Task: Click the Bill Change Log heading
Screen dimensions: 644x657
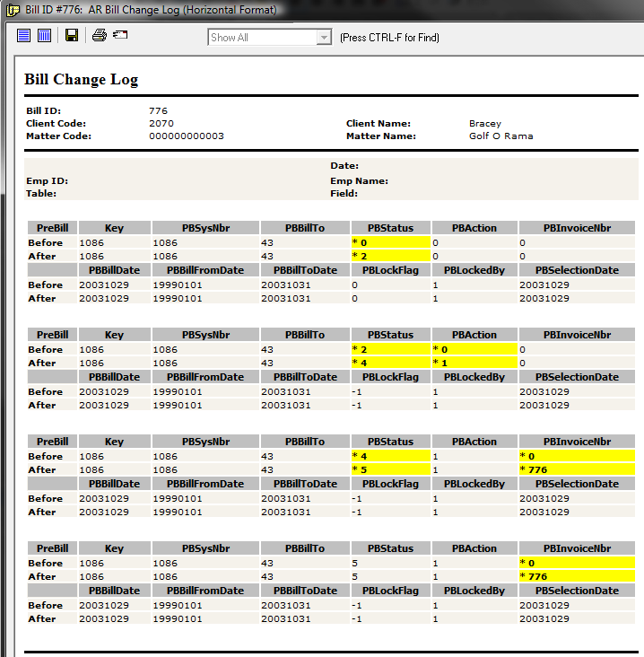Action: click(x=82, y=80)
